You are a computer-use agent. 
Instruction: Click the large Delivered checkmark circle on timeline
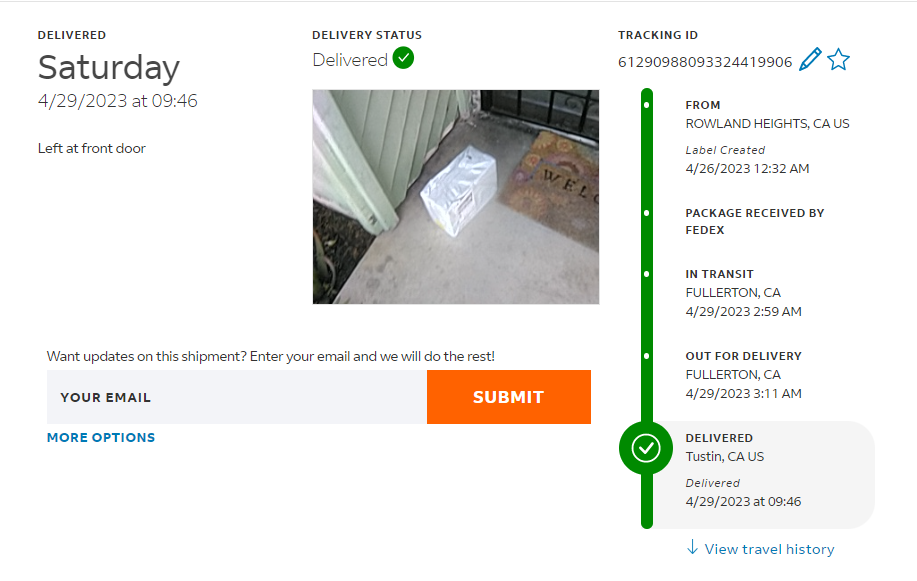[x=646, y=448]
